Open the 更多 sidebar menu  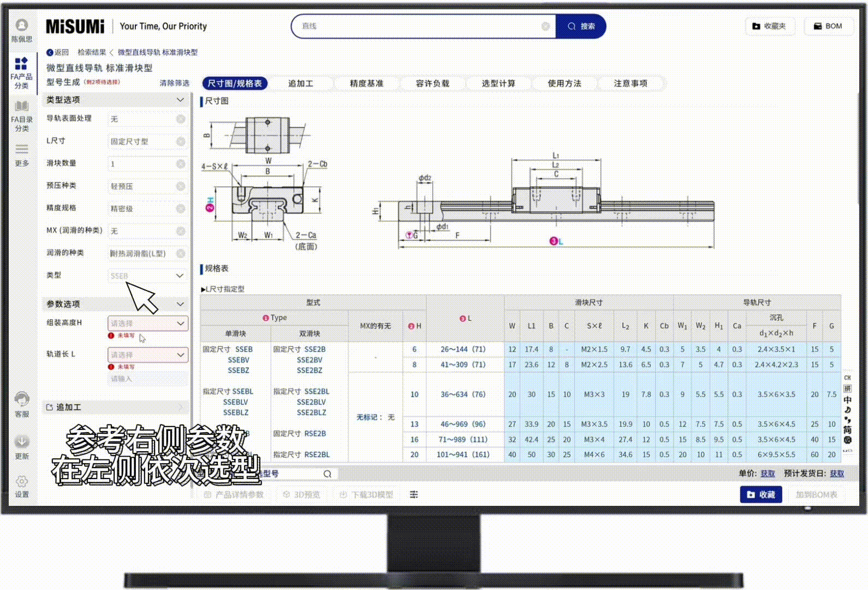pos(22,155)
